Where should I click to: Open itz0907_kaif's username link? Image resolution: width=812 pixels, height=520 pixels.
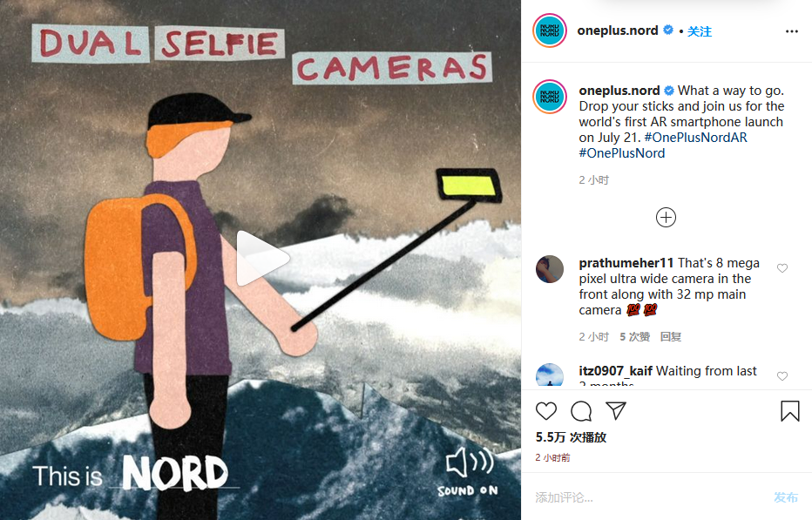click(615, 371)
